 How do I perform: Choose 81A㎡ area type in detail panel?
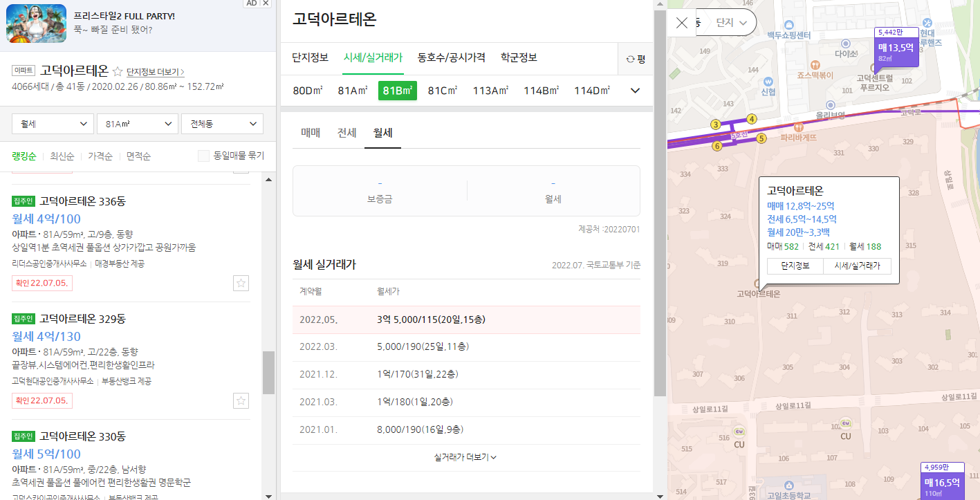pos(353,91)
